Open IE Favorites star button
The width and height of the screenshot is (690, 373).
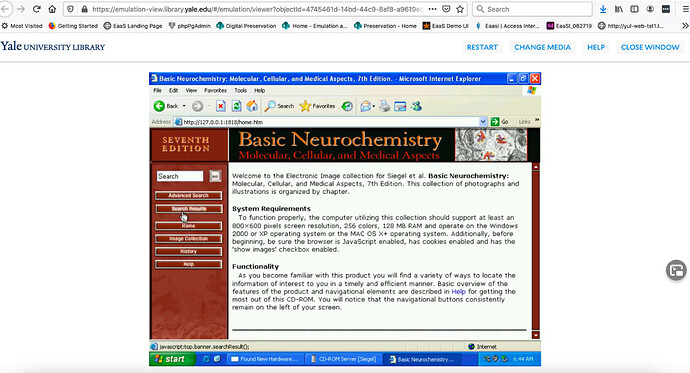pyautogui.click(x=317, y=106)
